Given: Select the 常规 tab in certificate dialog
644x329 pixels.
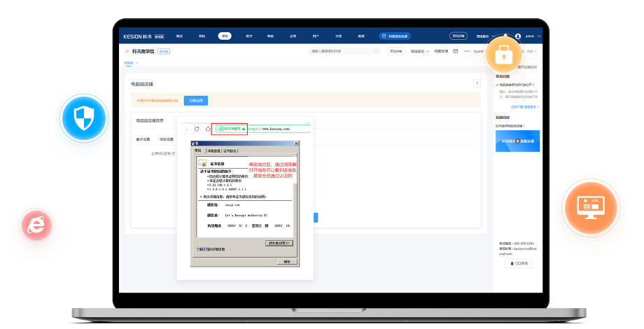Looking at the screenshot, I should coord(198,150).
